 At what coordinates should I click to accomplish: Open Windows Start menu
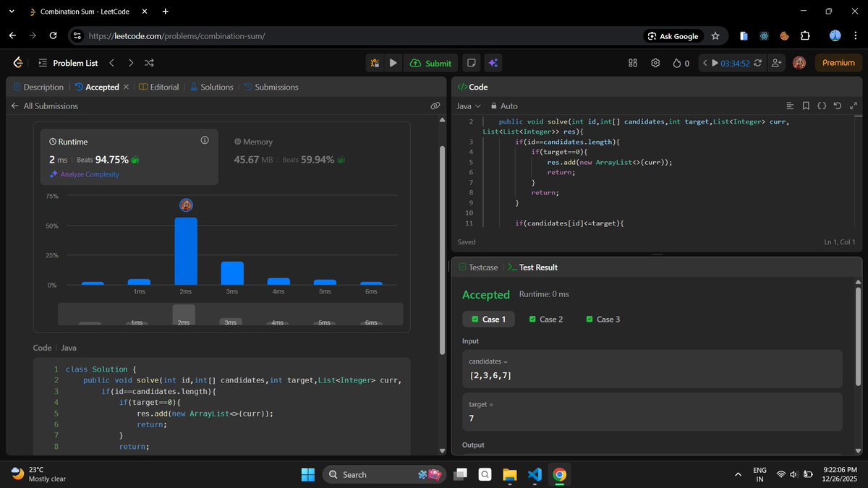307,474
